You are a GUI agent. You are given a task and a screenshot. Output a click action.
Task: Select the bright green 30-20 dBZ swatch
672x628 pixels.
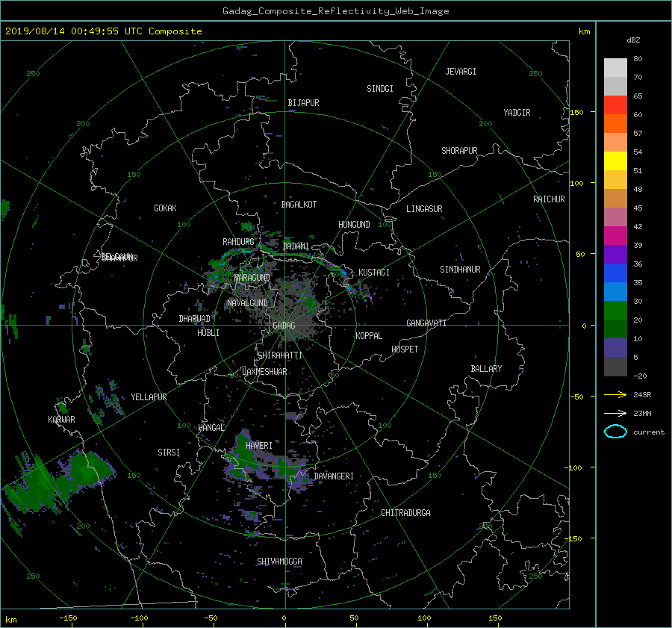(615, 310)
